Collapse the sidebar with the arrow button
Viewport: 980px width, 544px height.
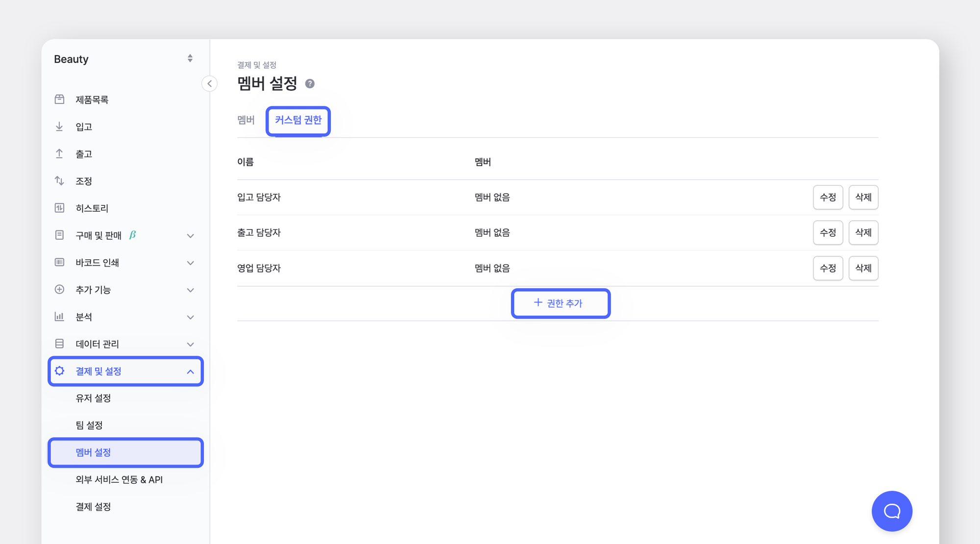point(209,84)
